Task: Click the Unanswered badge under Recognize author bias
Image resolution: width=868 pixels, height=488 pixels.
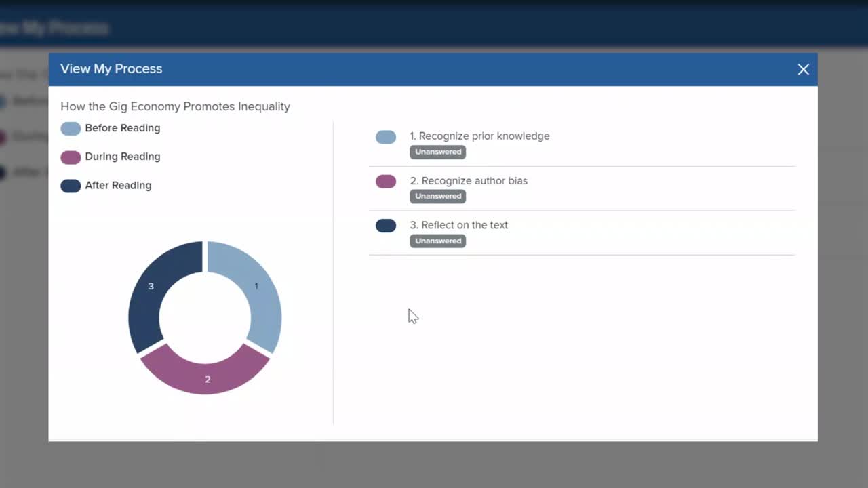Action: (437, 197)
